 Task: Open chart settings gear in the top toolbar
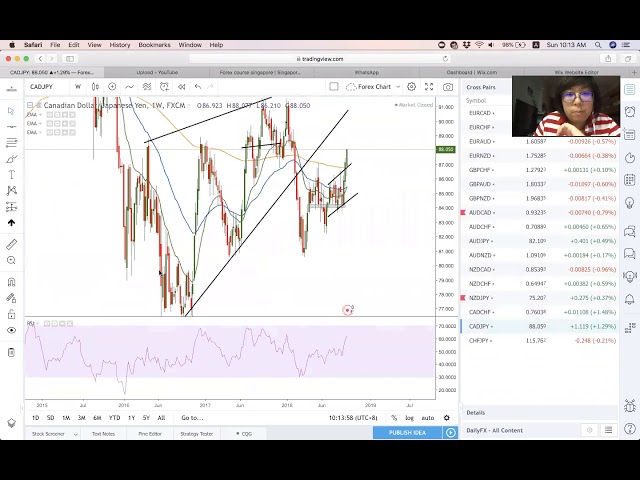(x=411, y=87)
